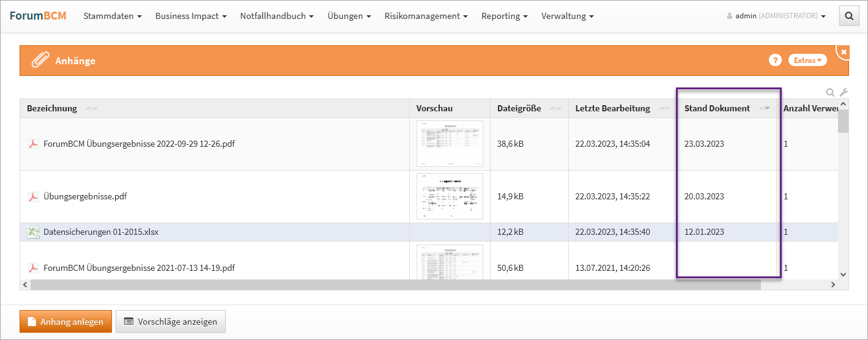Click the Anhang anlegen button
Image resolution: width=868 pixels, height=340 pixels.
click(65, 322)
